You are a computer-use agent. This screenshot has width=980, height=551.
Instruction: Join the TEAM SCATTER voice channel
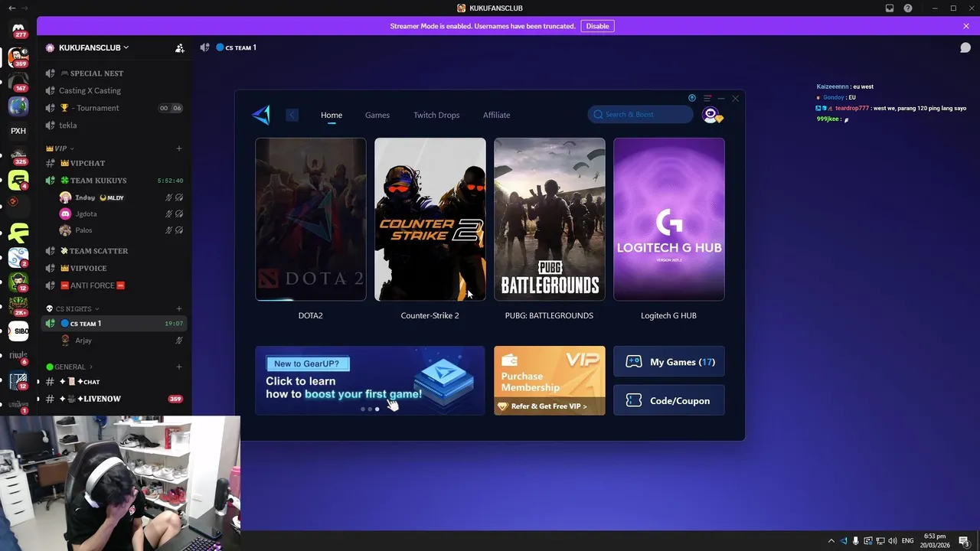click(x=114, y=251)
